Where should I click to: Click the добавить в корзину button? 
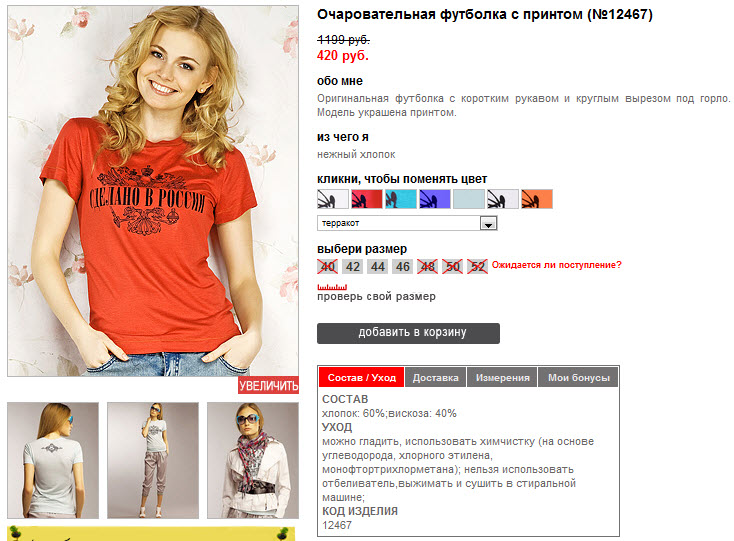(x=408, y=333)
